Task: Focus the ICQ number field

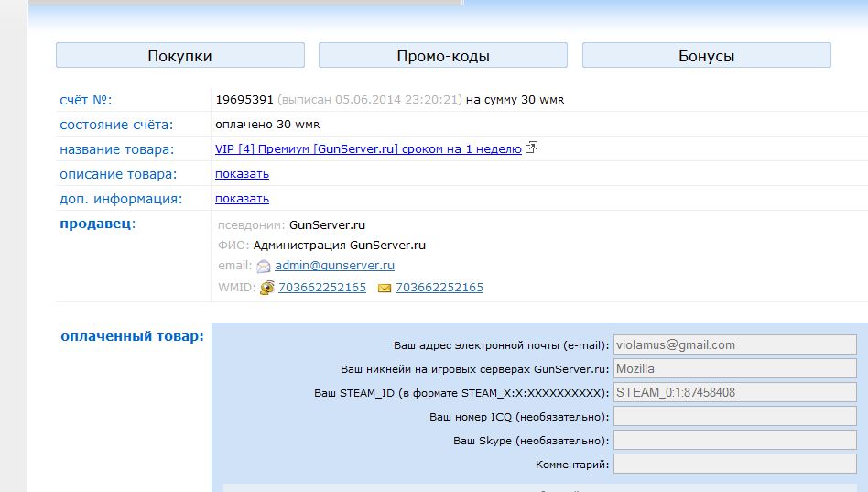Action: click(734, 417)
